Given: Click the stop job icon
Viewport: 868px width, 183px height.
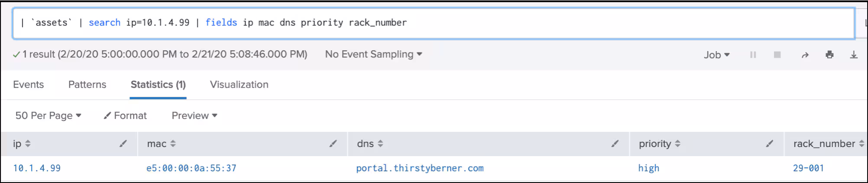Looking at the screenshot, I should point(777,55).
